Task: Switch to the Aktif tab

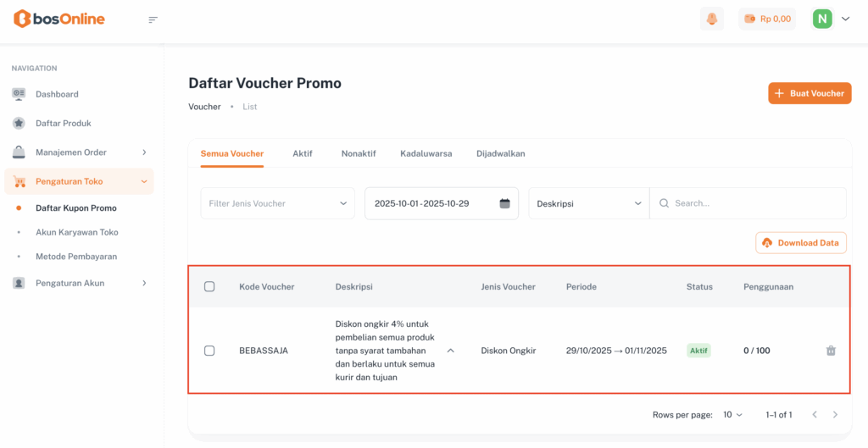Action: point(303,153)
